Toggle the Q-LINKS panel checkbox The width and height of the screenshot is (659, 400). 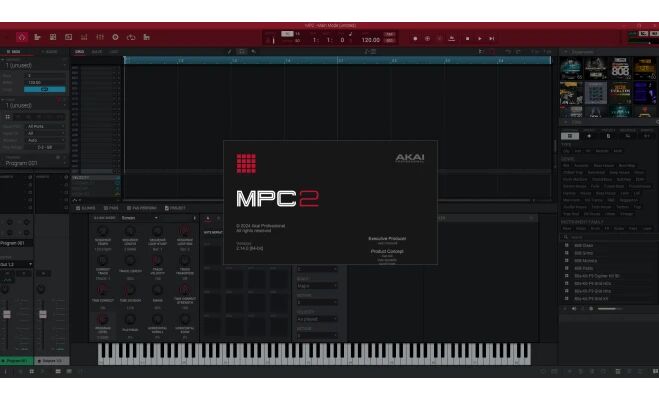78,208
